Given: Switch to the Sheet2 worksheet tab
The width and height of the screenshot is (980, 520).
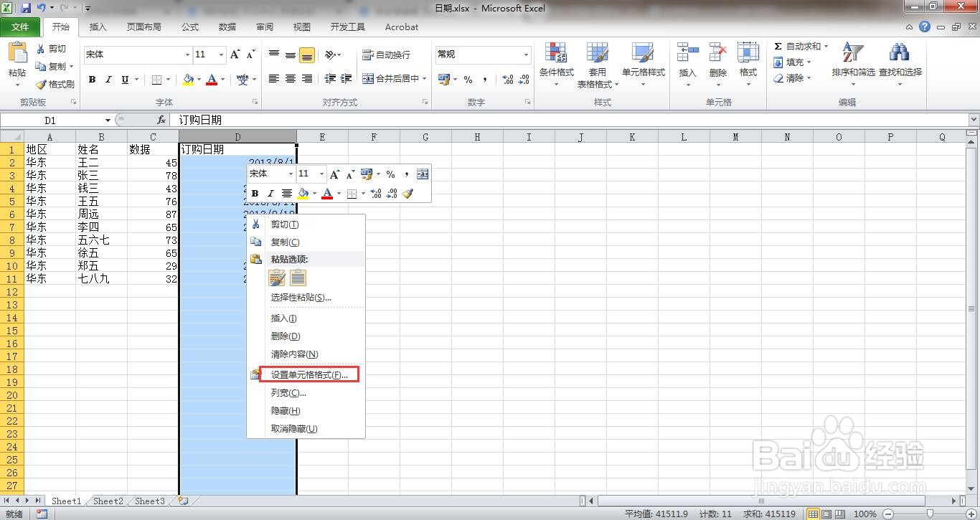Looking at the screenshot, I should click(108, 501).
